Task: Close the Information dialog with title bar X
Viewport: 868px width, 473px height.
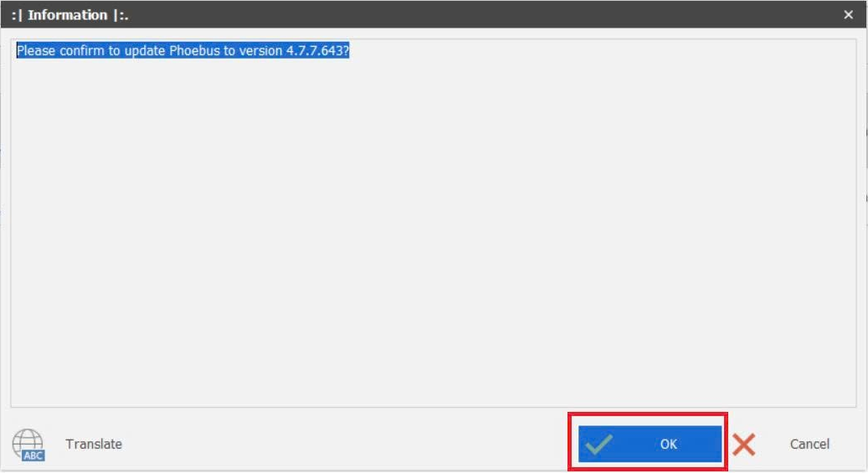Action: click(x=848, y=15)
